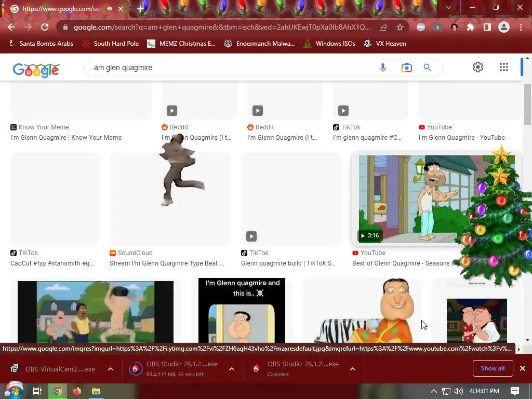Screen dimensions: 532x399
Task: Click the page vertical scrollbar thumb
Action: tap(528, 104)
